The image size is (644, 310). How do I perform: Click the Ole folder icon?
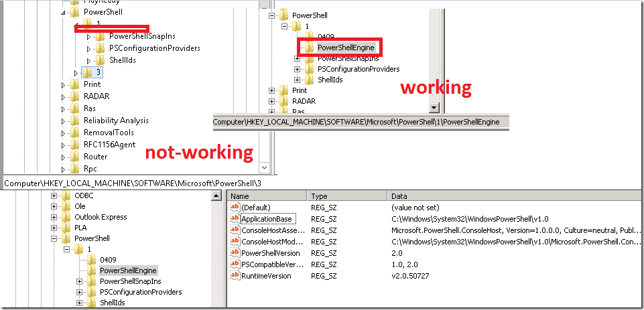(66, 206)
